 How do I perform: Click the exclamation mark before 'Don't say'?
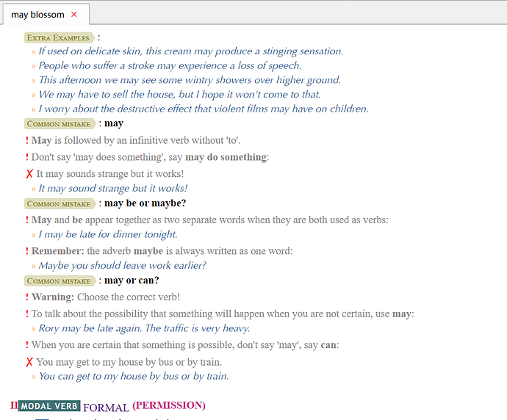pos(27,157)
